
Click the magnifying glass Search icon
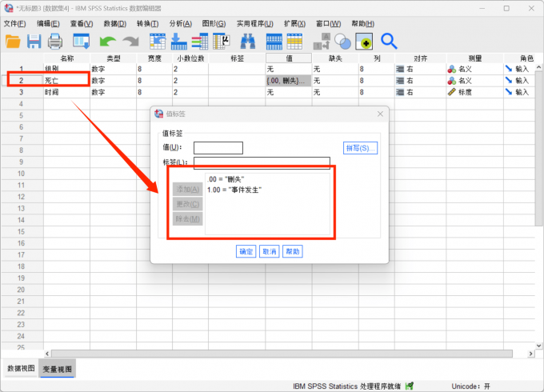[x=389, y=41]
